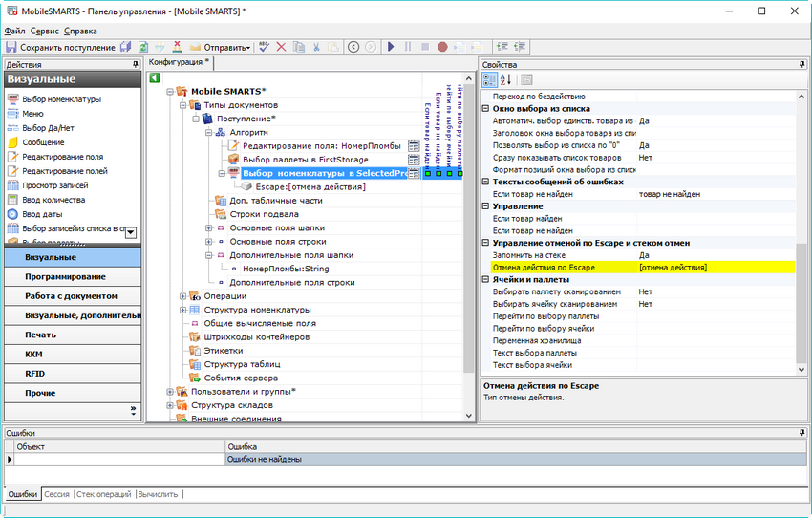Expand the Операции node

(182, 296)
